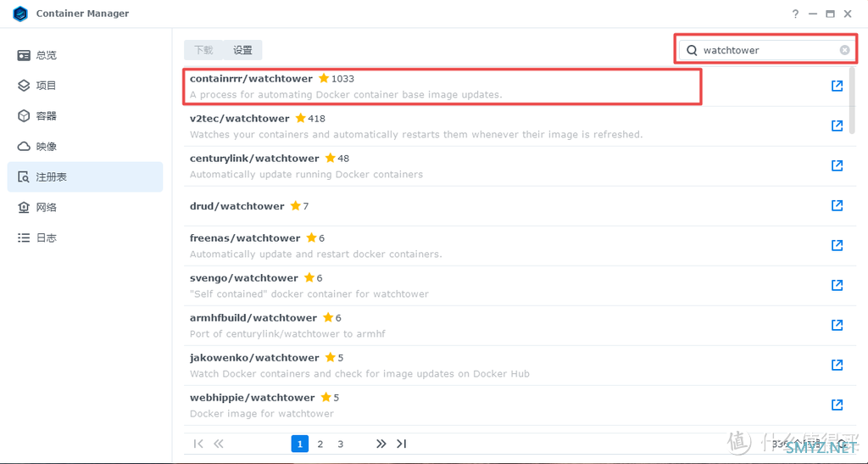The height and width of the screenshot is (464, 868).
Task: Click the star rating 418 of v2tec/watchtower
Action: [310, 119]
